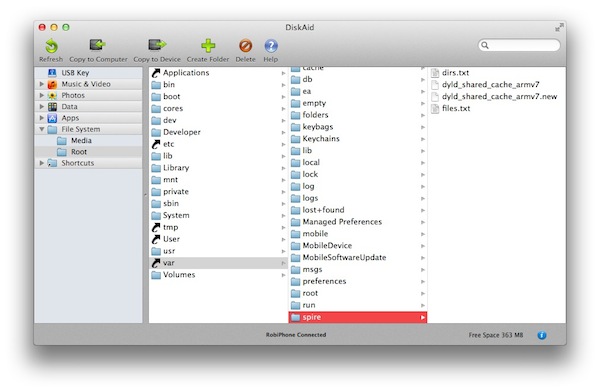The width and height of the screenshot is (600, 392).
Task: Select the File System sidebar entry
Action: click(88, 129)
